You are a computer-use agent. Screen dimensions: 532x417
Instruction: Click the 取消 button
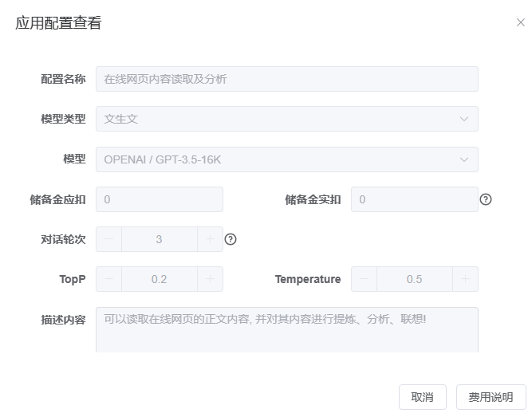422,397
